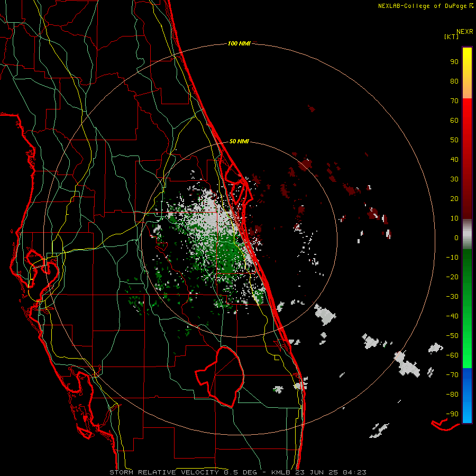Pick the gray zero-velocity segment of color bar
The width and height of the screenshot is (476, 476).
[467, 234]
